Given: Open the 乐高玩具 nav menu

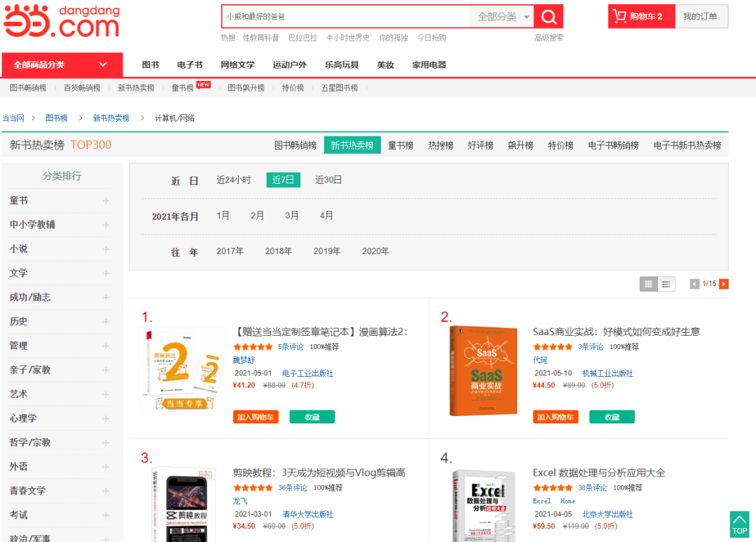Looking at the screenshot, I should pyautogui.click(x=342, y=65).
